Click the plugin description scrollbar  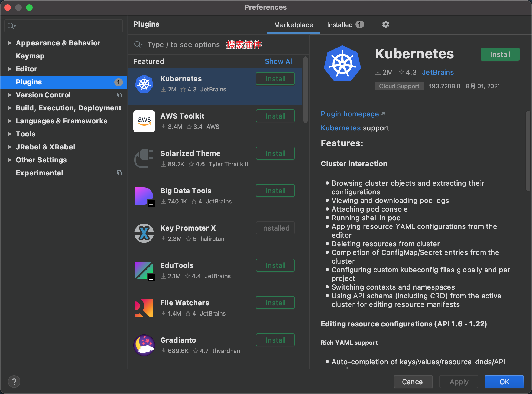(528, 151)
